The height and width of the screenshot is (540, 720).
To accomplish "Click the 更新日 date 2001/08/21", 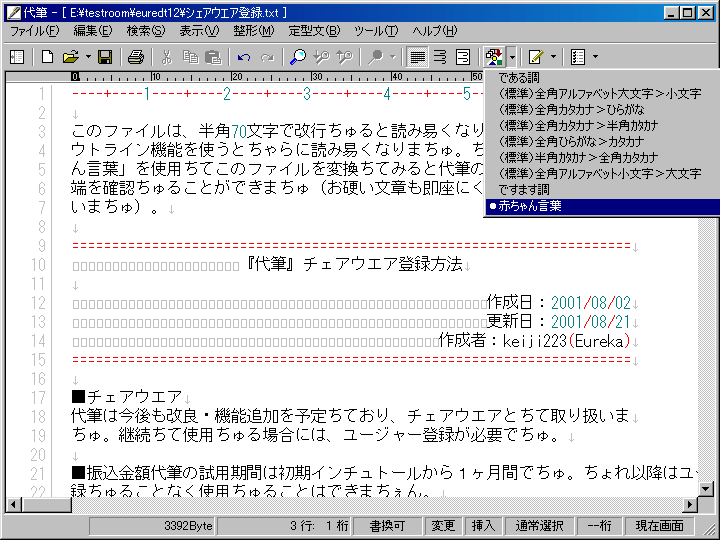I will (x=591, y=322).
